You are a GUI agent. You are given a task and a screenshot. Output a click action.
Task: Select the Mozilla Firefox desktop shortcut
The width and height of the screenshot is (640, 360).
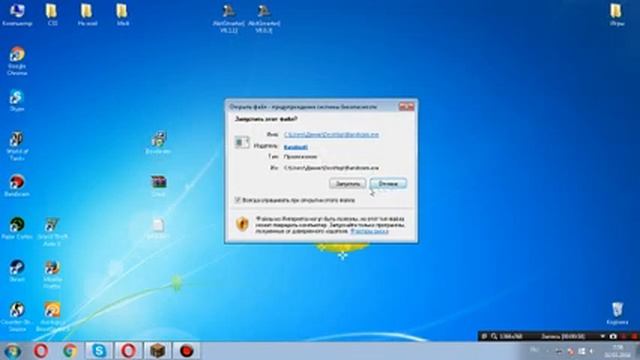(x=52, y=274)
